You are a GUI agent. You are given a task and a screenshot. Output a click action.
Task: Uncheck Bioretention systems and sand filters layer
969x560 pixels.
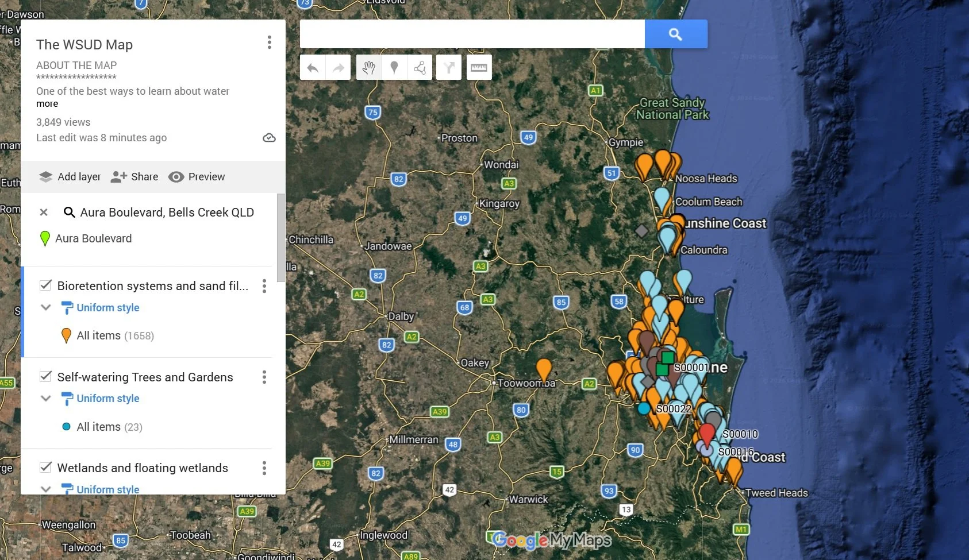[46, 285]
